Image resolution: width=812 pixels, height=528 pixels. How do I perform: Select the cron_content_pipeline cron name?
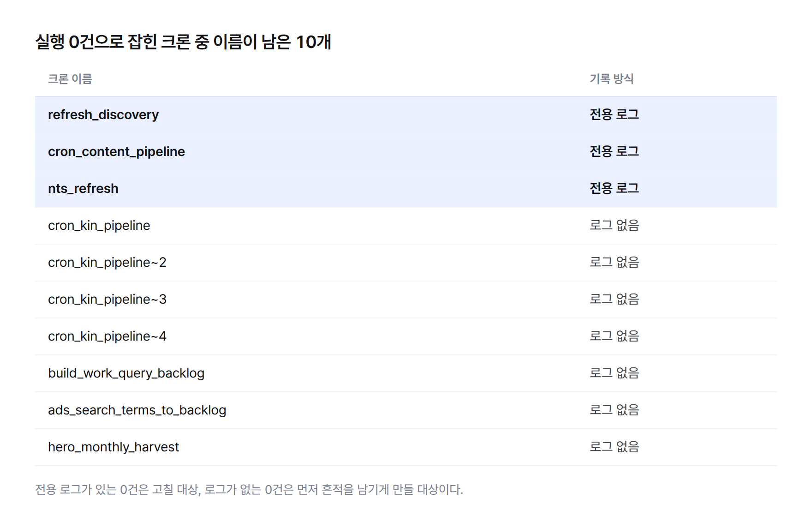[116, 152]
